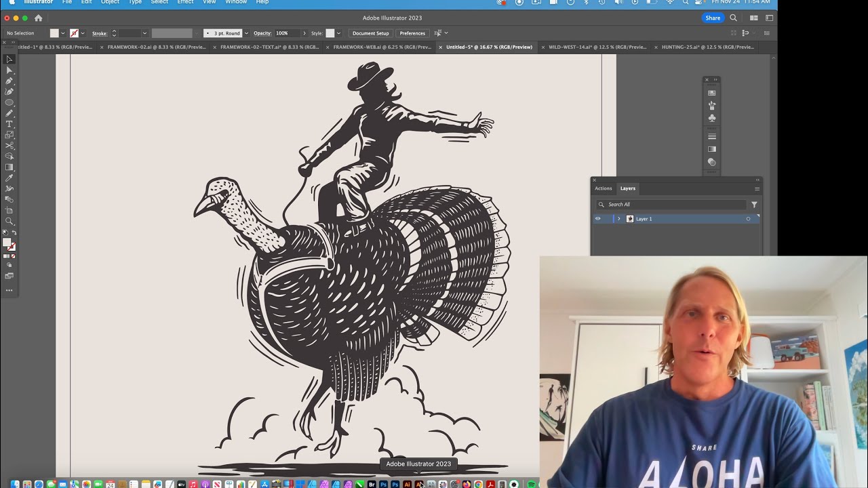Expand Layer 1 sublayers
Screen dimensions: 868x488
[618, 219]
